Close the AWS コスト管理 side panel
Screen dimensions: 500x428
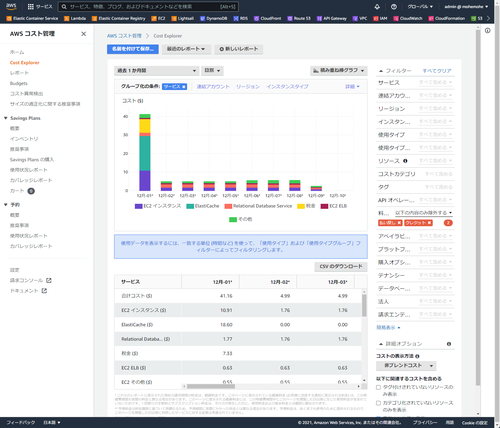pos(84,34)
